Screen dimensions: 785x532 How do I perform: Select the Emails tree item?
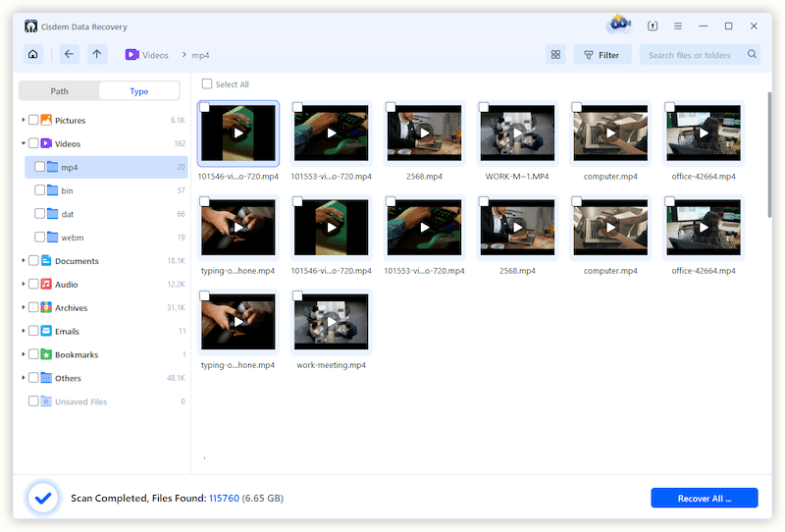[x=103, y=331]
